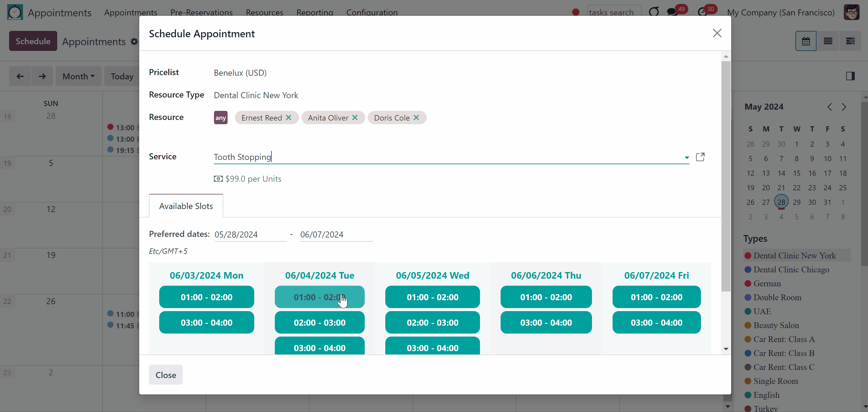868x412 pixels.
Task: Close the Schedule Appointment dialog with X
Action: [717, 33]
